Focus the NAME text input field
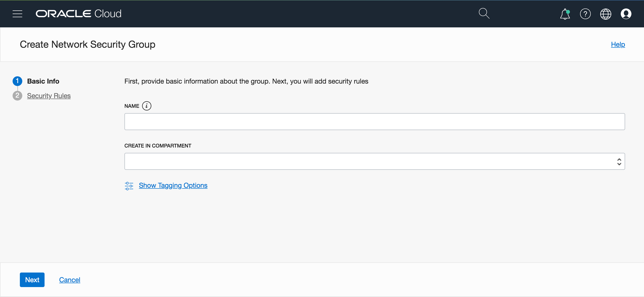The image size is (644, 297). point(374,122)
